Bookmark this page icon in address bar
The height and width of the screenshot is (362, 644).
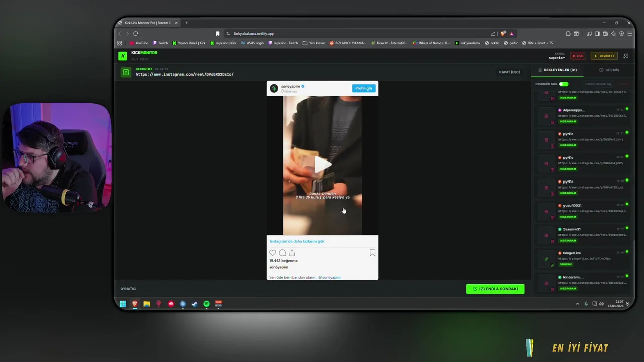217,34
